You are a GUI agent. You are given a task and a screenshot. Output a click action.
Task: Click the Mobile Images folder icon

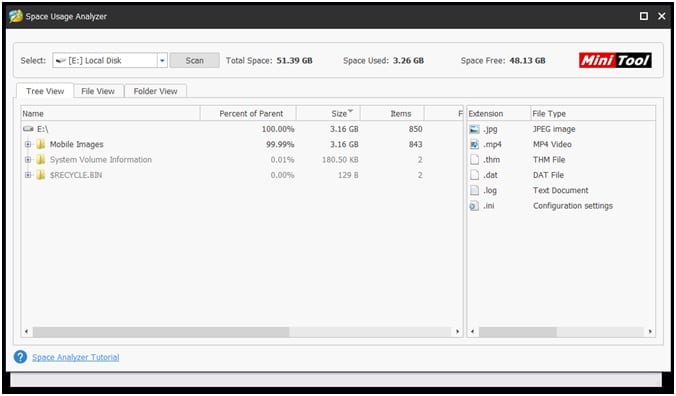41,144
